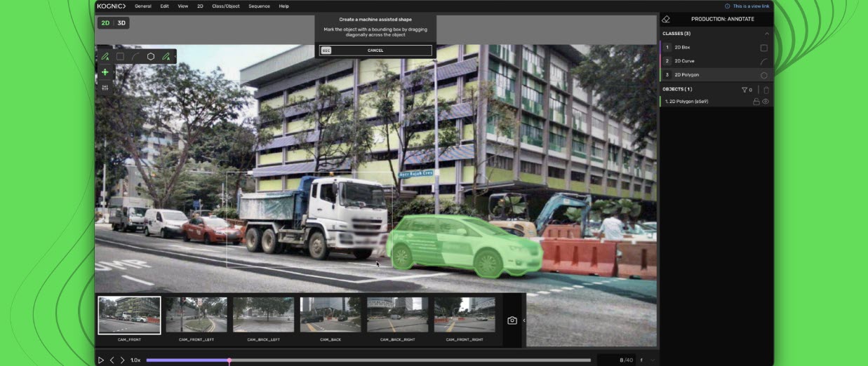The image size is (868, 366).
Task: Toggle visibility of 2D Polygon object
Action: coord(766,102)
